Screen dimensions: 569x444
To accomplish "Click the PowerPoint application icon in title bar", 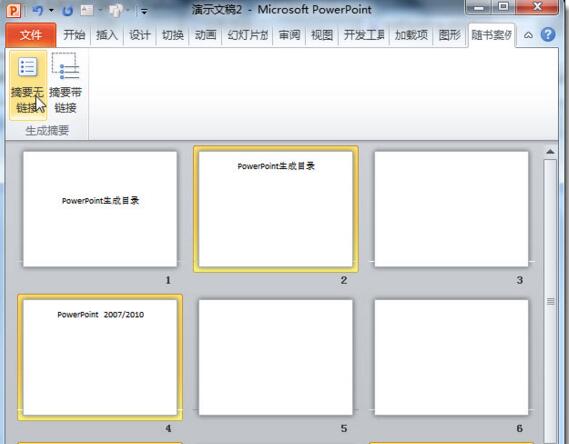I will click(14, 11).
